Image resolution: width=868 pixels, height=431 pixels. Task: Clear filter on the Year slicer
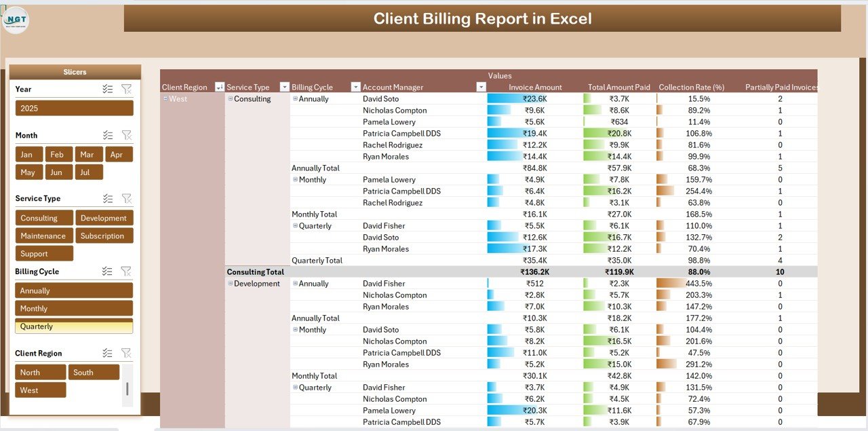pyautogui.click(x=126, y=89)
